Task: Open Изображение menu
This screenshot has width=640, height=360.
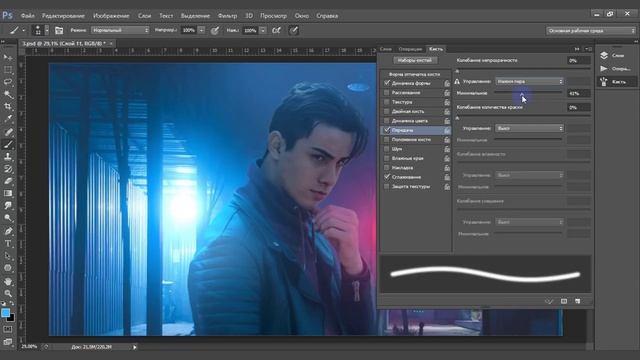Action: pos(111,16)
